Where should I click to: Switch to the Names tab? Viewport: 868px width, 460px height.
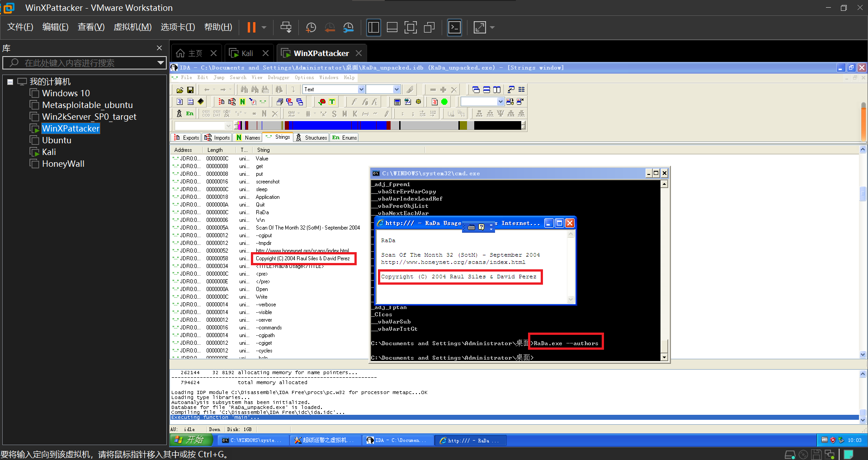(x=248, y=137)
